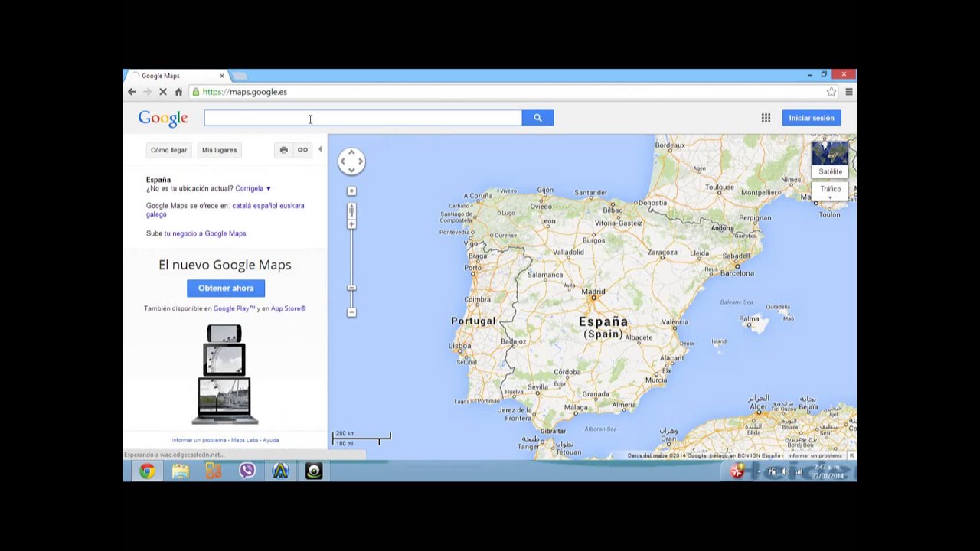Screen dimensions: 980x551
Task: Click the Zaragoza label on the map
Action: [661, 253]
